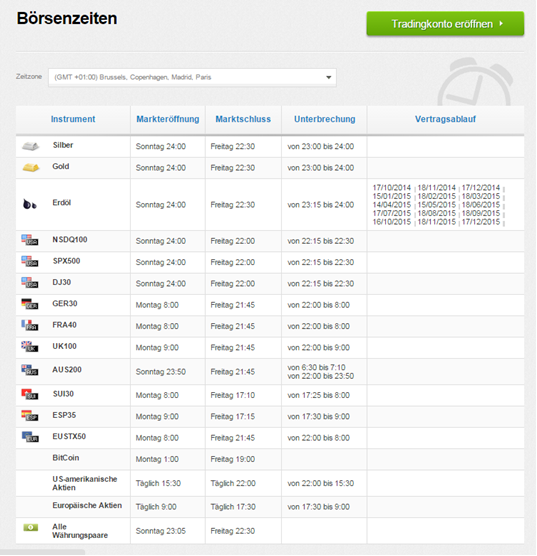
Task: Click the UK flag icon beside UK100
Action: point(30,346)
